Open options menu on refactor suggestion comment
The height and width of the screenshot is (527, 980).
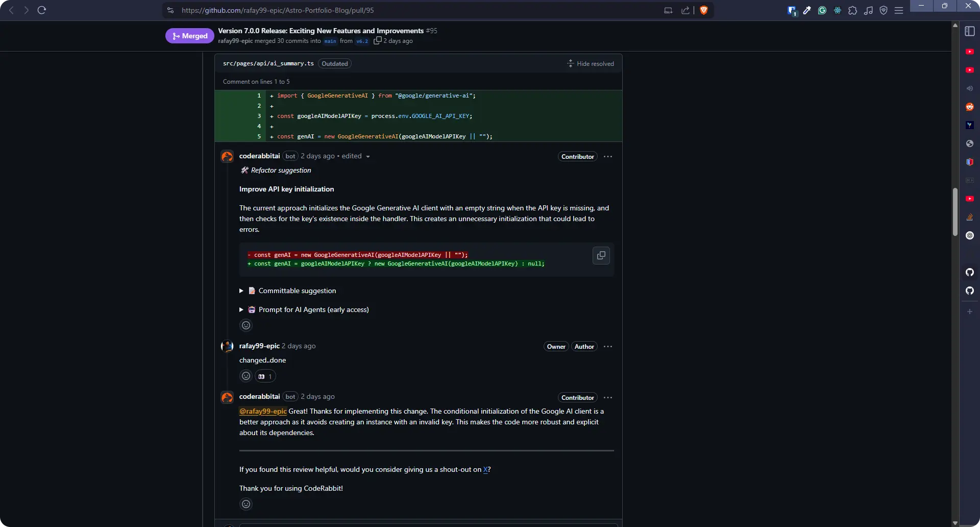[x=608, y=157]
